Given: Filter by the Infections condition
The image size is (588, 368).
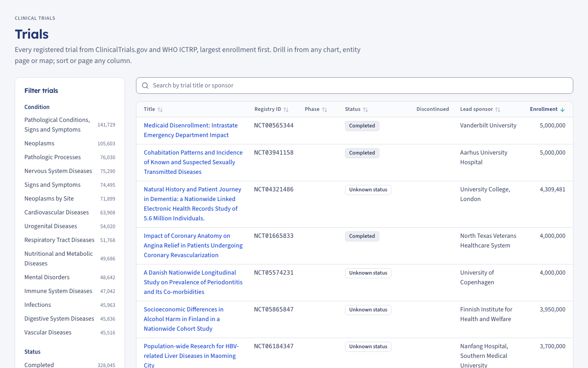Looking at the screenshot, I should click(x=70, y=305).
